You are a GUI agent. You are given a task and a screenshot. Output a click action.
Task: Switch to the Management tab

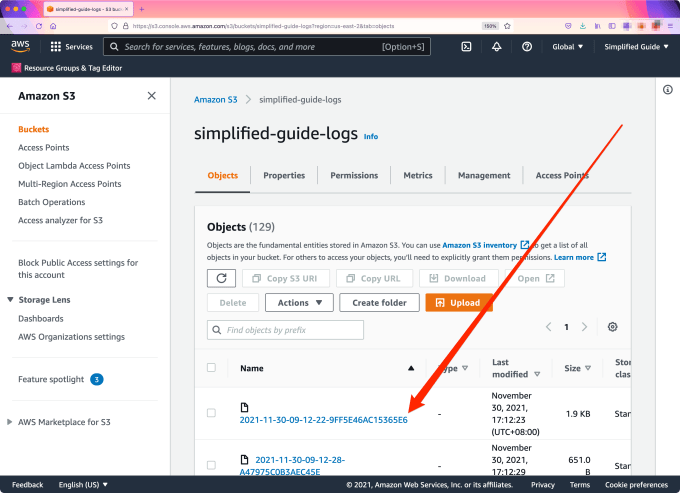[x=484, y=176]
